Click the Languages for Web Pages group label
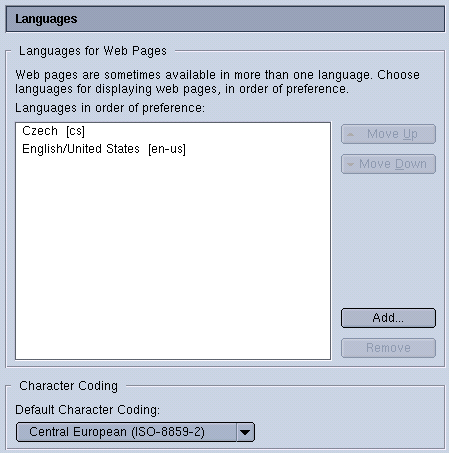Image resolution: width=449 pixels, height=453 pixels. (93, 51)
